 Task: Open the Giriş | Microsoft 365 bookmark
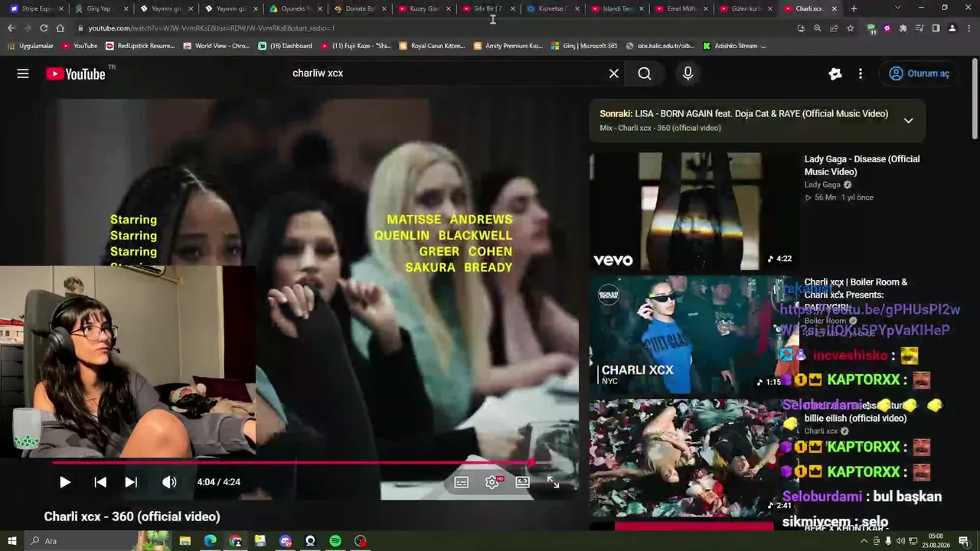click(584, 46)
